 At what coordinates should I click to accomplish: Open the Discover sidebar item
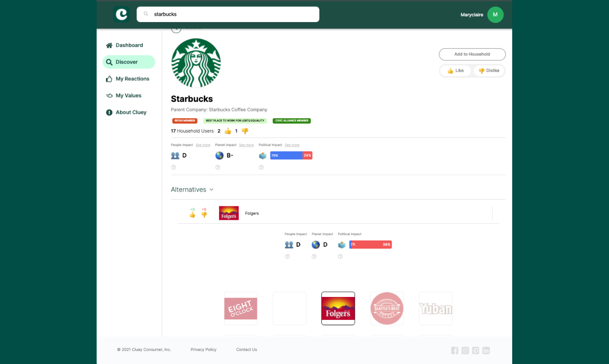point(129,62)
